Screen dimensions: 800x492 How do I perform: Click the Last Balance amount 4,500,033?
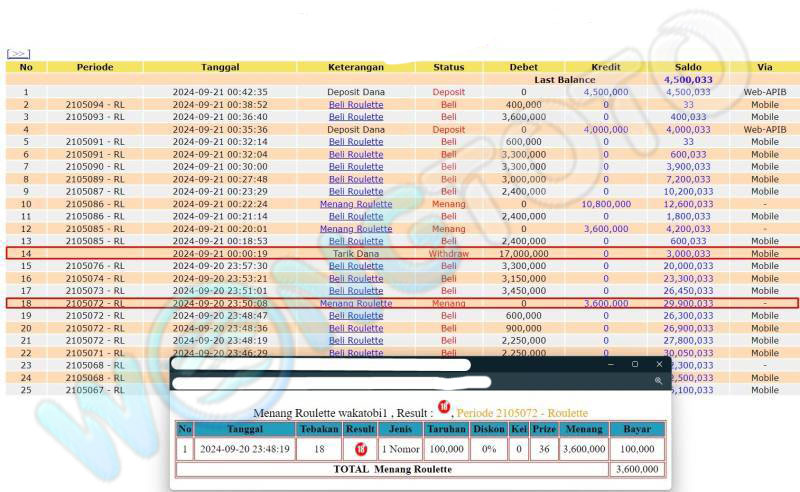coord(688,80)
